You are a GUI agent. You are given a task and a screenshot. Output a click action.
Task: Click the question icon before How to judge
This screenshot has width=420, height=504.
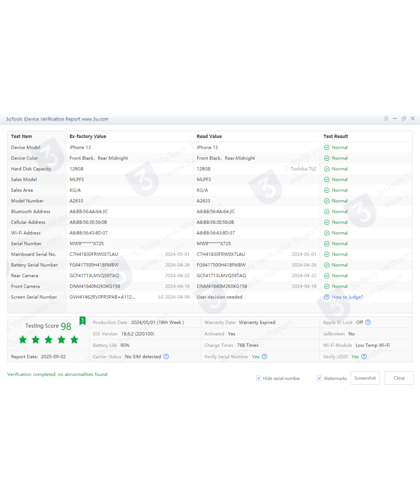[326, 297]
